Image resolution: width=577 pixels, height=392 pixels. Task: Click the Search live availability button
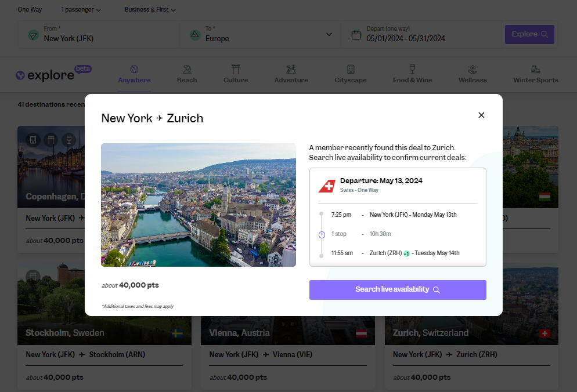click(x=398, y=289)
